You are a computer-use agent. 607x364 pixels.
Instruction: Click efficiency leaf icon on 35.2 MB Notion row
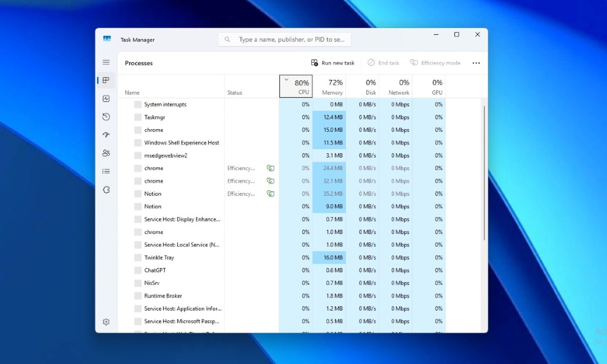270,194
